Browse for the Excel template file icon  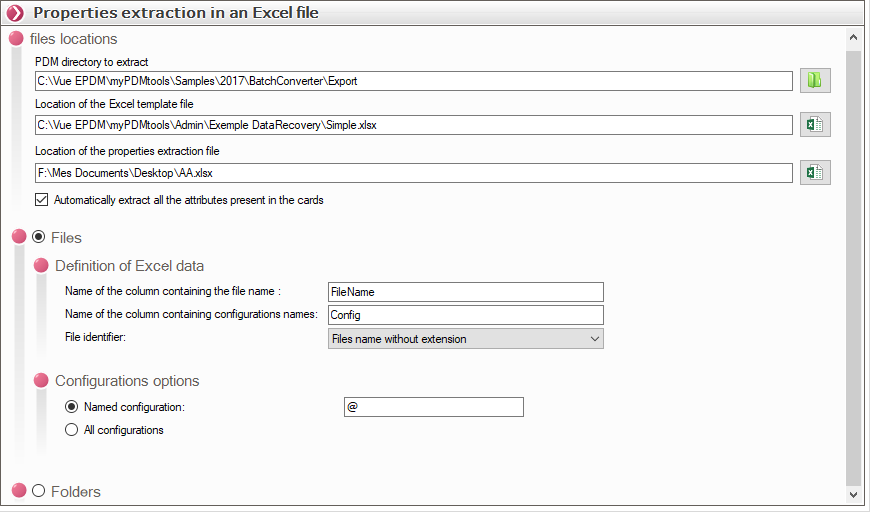point(815,125)
